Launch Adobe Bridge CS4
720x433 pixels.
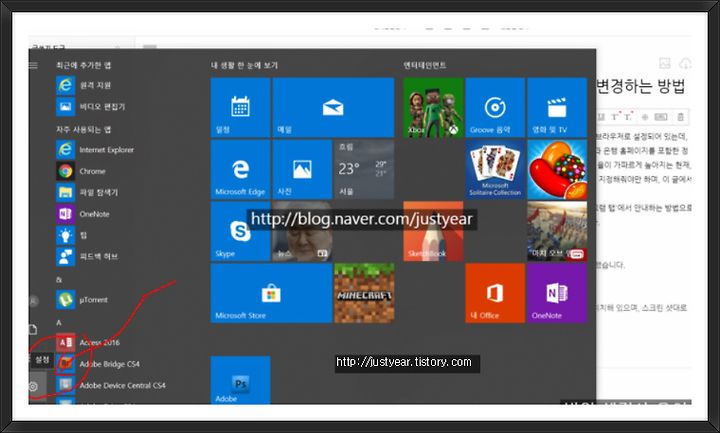coord(98,364)
